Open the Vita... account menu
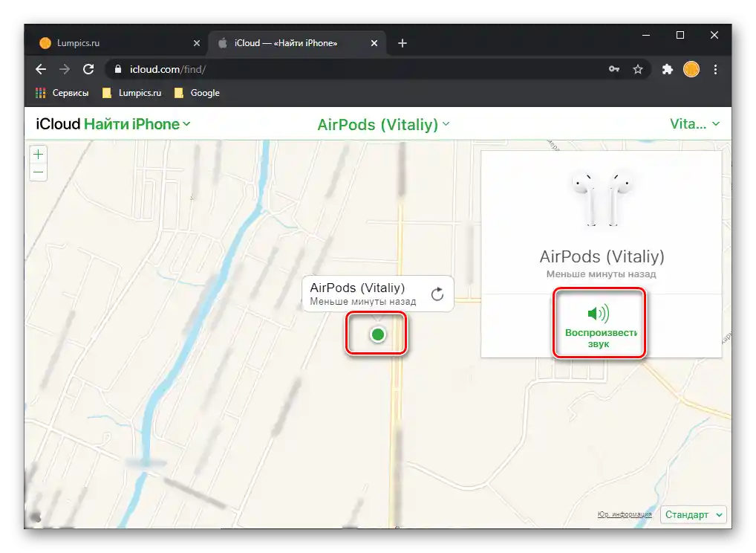The height and width of the screenshot is (553, 756). point(694,124)
